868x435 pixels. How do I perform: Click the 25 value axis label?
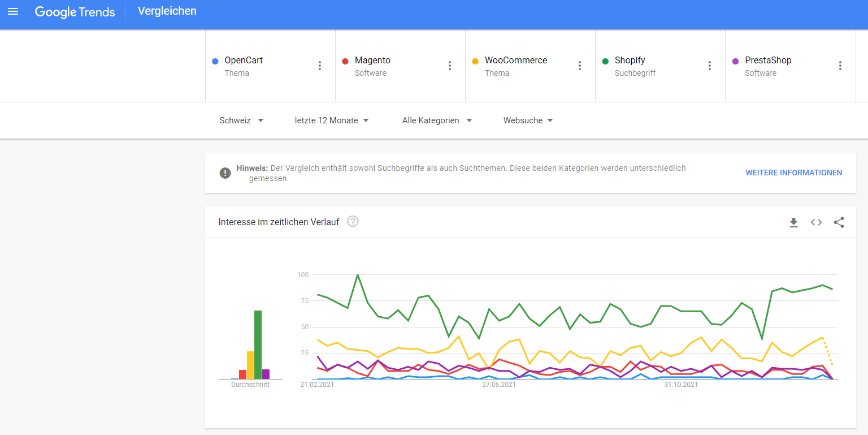tap(305, 353)
